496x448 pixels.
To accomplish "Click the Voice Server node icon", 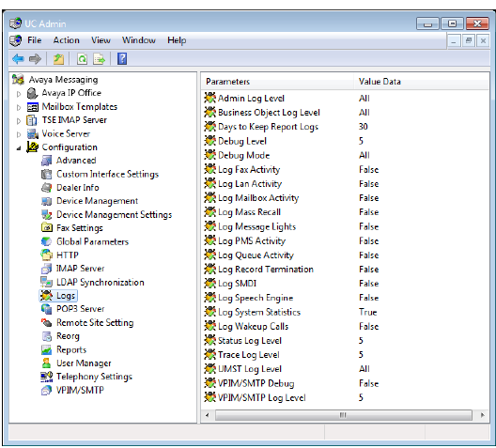I will (33, 134).
